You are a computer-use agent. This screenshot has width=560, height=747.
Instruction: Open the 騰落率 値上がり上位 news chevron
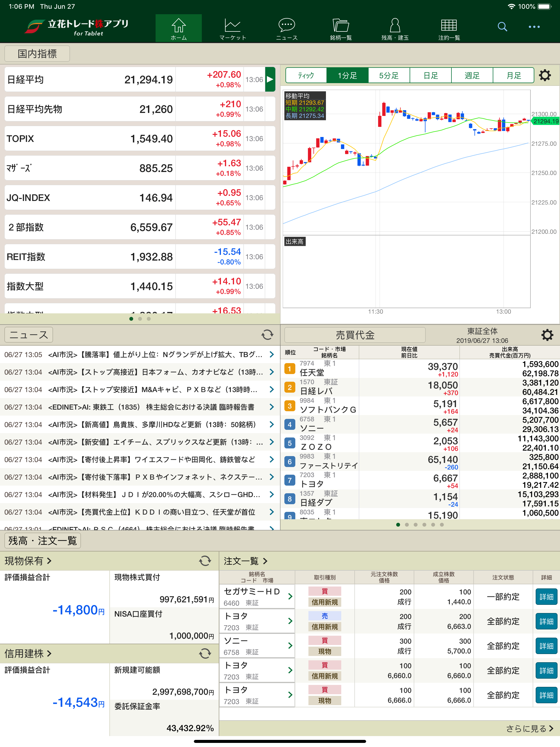point(272,354)
